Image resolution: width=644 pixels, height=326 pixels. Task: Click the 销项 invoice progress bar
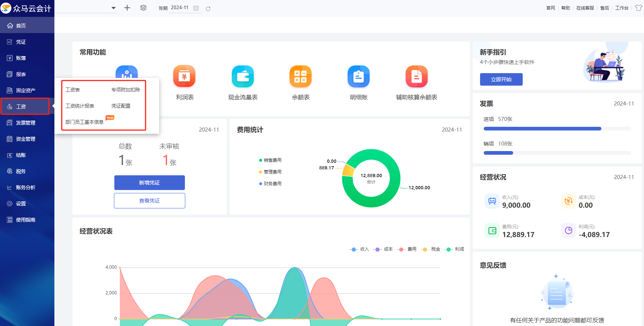[x=557, y=153]
